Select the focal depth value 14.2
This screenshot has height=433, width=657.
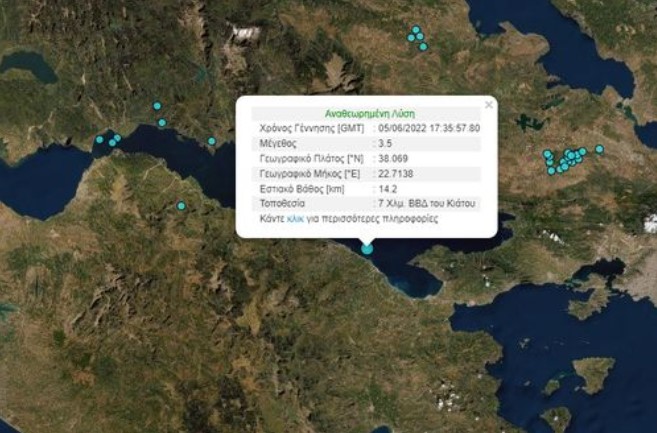pyautogui.click(x=386, y=188)
